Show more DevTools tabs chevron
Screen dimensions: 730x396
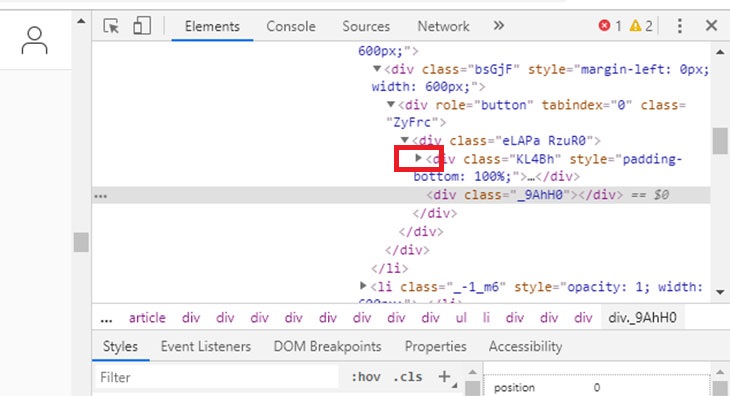pyautogui.click(x=499, y=26)
